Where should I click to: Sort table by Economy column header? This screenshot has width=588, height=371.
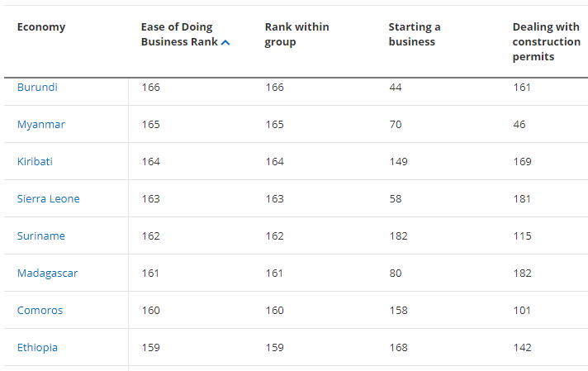(41, 27)
